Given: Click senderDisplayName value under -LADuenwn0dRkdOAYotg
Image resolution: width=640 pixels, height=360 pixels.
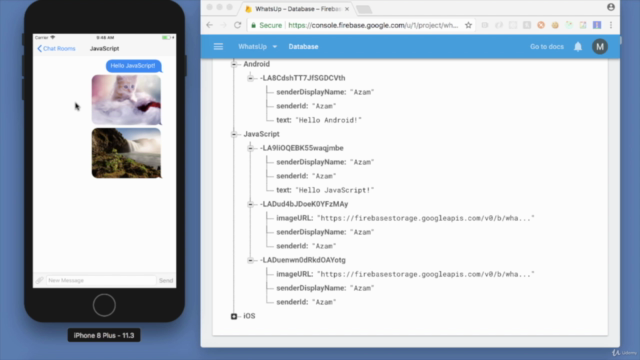Looking at the screenshot, I should pyautogui.click(x=362, y=288).
